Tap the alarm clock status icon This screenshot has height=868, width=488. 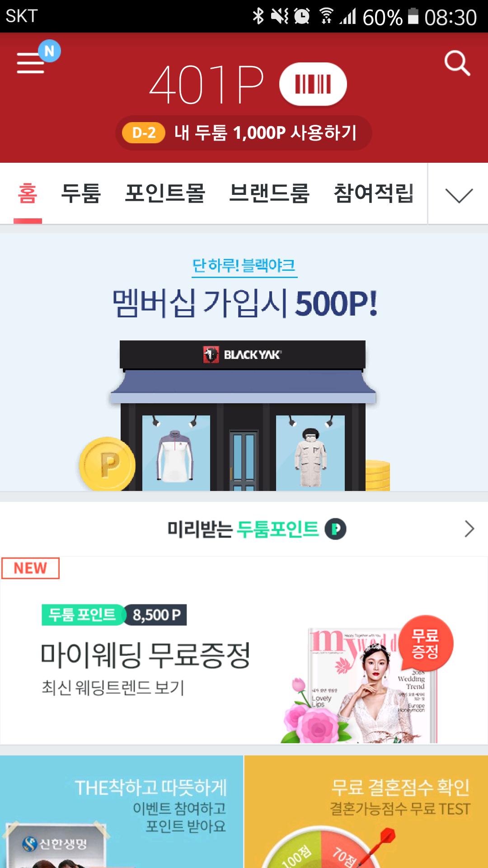click(x=302, y=17)
